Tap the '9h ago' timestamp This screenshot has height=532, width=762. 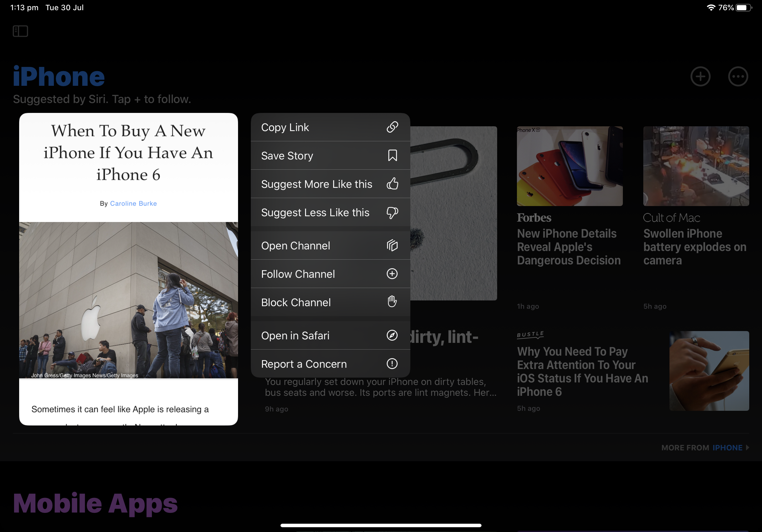click(276, 409)
